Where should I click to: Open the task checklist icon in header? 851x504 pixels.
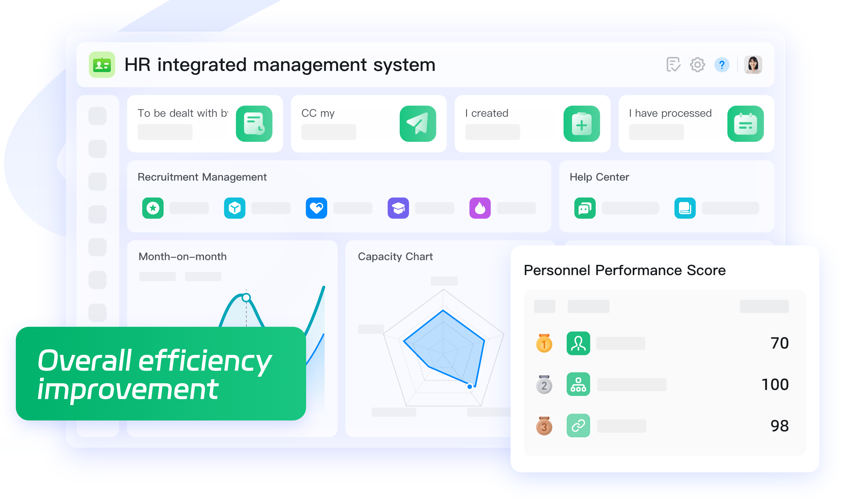pyautogui.click(x=673, y=65)
